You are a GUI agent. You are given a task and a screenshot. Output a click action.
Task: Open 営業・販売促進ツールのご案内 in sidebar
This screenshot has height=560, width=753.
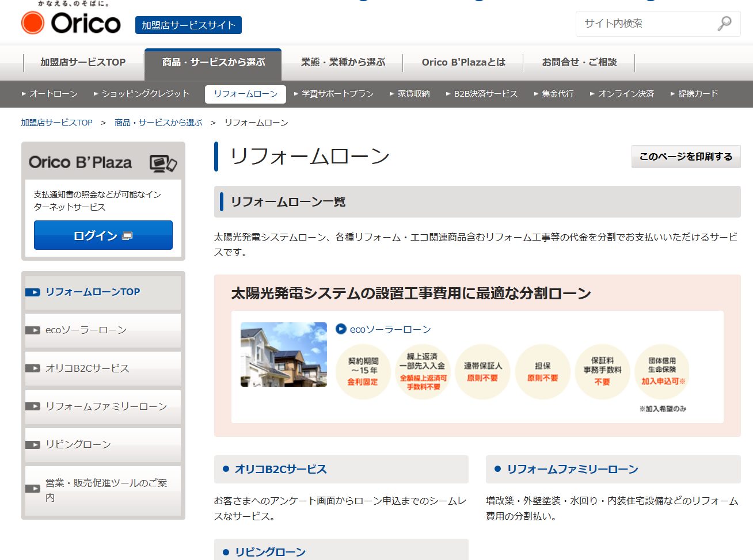(103, 490)
